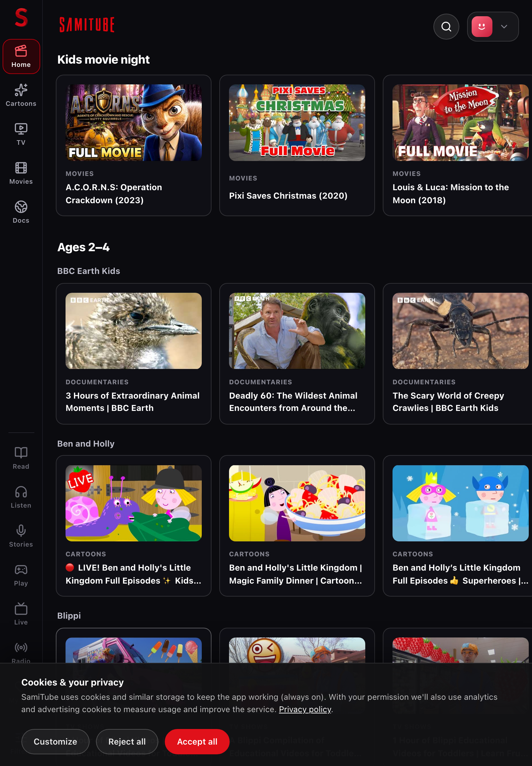The width and height of the screenshot is (532, 766).
Task: Open the Cartoons section
Action: tap(21, 95)
